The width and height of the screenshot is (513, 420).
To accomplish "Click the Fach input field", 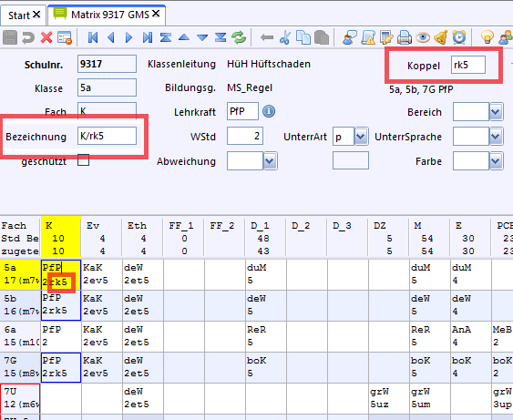I will pyautogui.click(x=107, y=110).
